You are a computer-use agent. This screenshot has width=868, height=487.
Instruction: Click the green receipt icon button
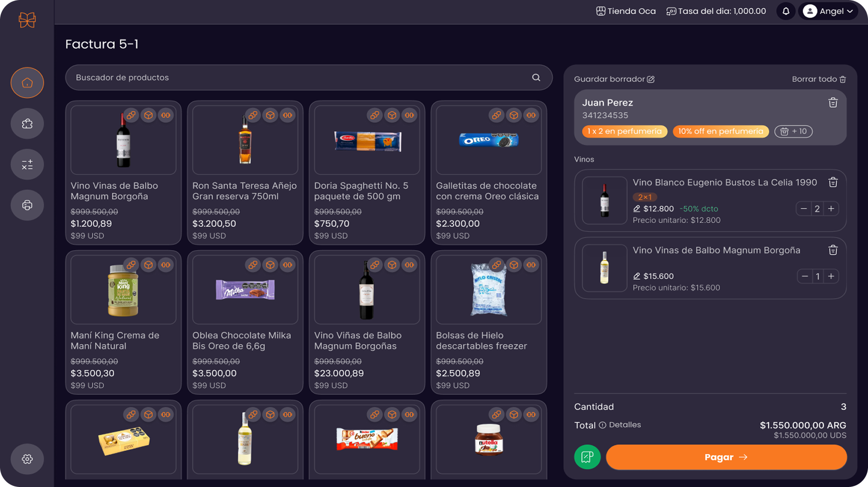pos(587,457)
